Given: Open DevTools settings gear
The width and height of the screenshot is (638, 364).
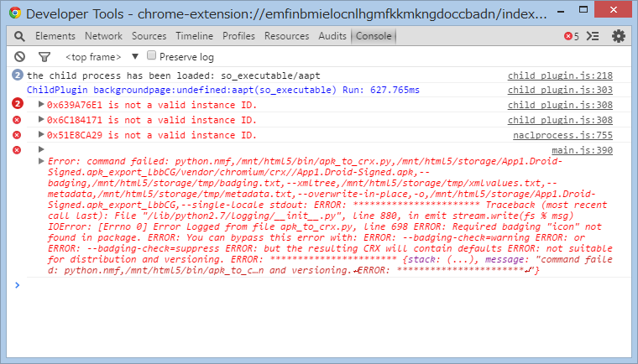Looking at the screenshot, I should pyautogui.click(x=619, y=36).
